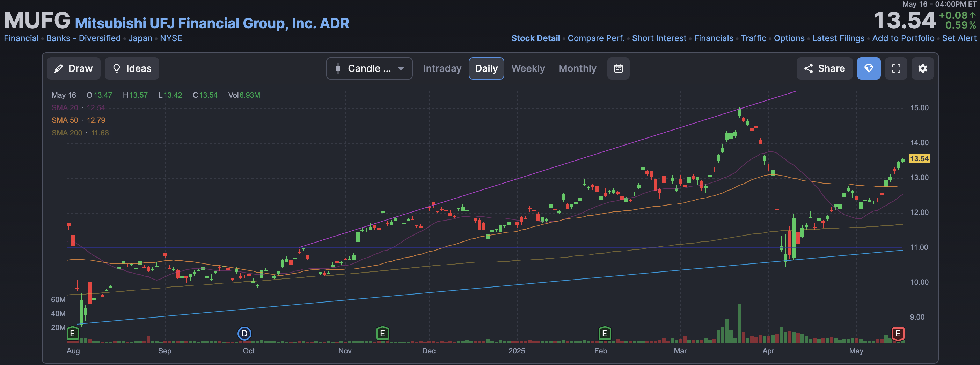Open the Options link

point(789,38)
